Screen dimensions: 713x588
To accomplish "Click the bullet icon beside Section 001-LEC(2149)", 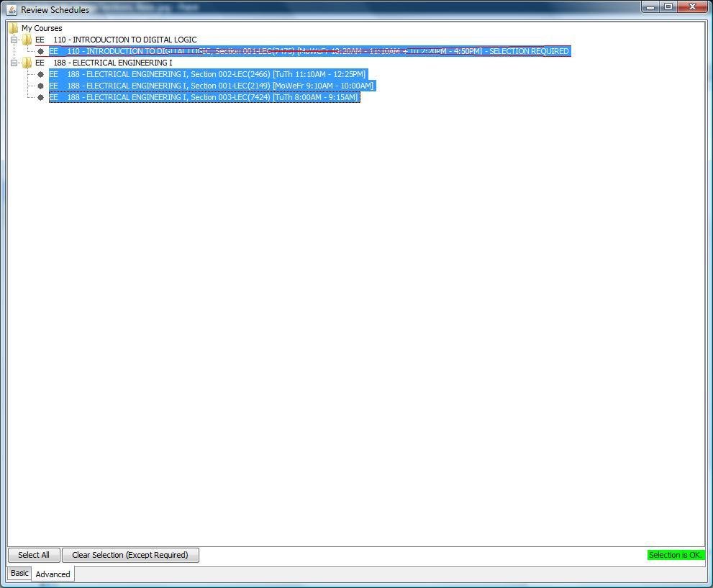I will [40, 86].
